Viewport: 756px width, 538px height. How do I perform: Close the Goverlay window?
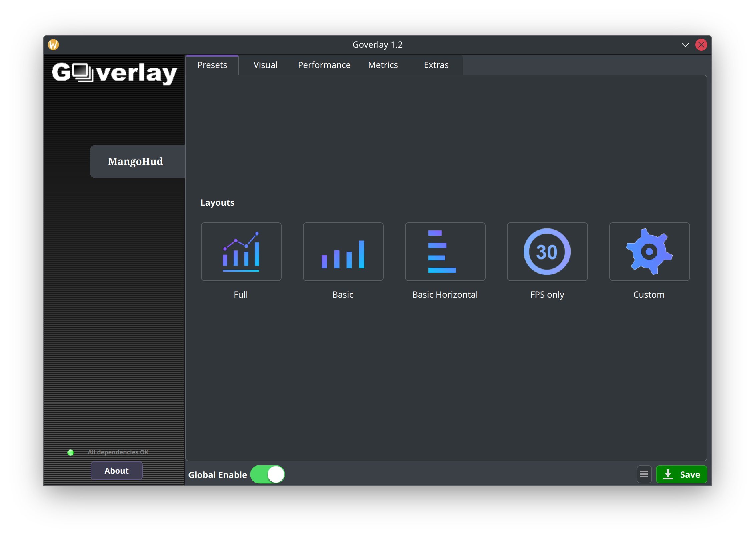tap(701, 45)
